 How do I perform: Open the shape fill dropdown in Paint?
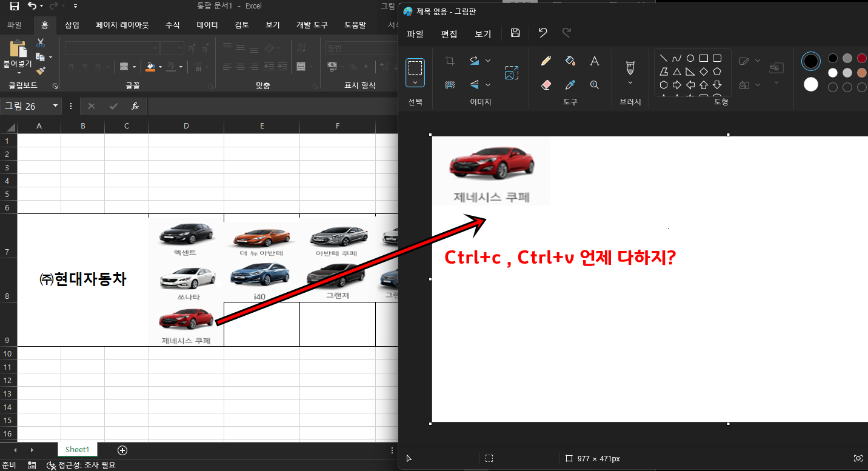point(758,85)
